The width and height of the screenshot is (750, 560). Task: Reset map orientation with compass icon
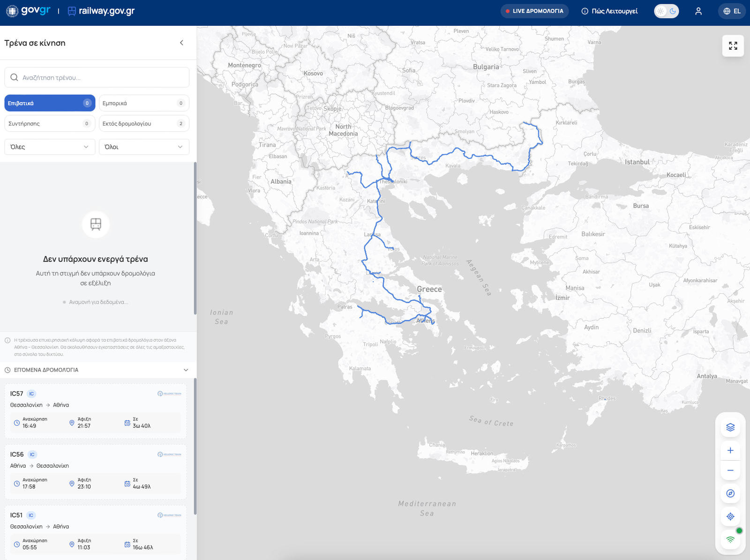(x=730, y=493)
